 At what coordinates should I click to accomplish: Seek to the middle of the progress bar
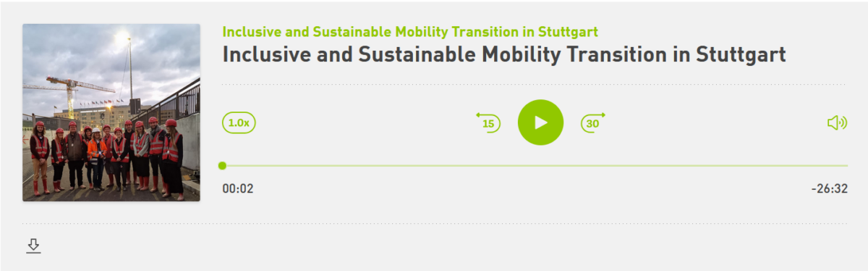coord(535,166)
